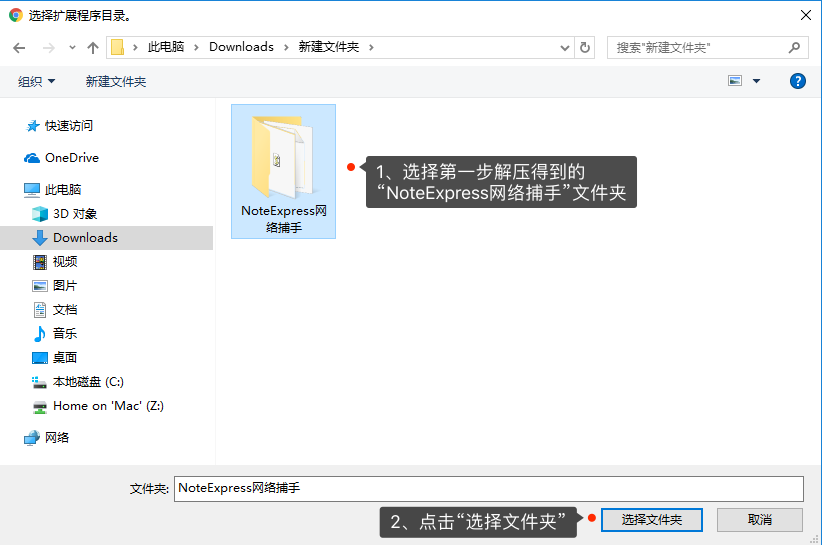Open address bar history dropdown
This screenshot has width=822, height=545.
pos(565,48)
